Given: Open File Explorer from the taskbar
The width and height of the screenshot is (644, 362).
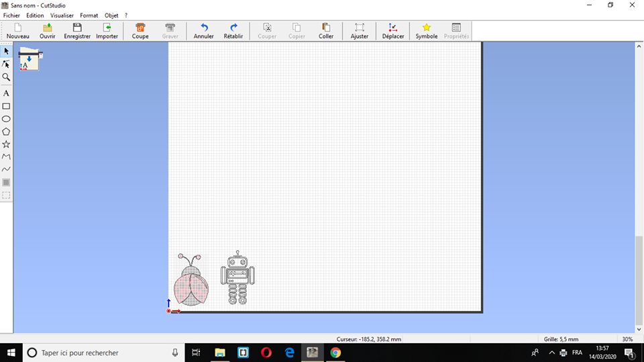Looking at the screenshot, I should (220, 353).
